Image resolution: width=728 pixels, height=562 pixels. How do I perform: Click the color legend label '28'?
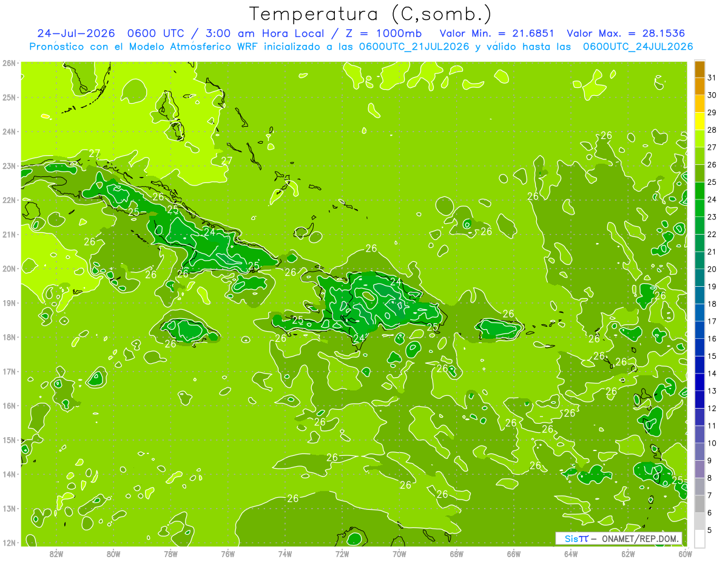(x=712, y=130)
